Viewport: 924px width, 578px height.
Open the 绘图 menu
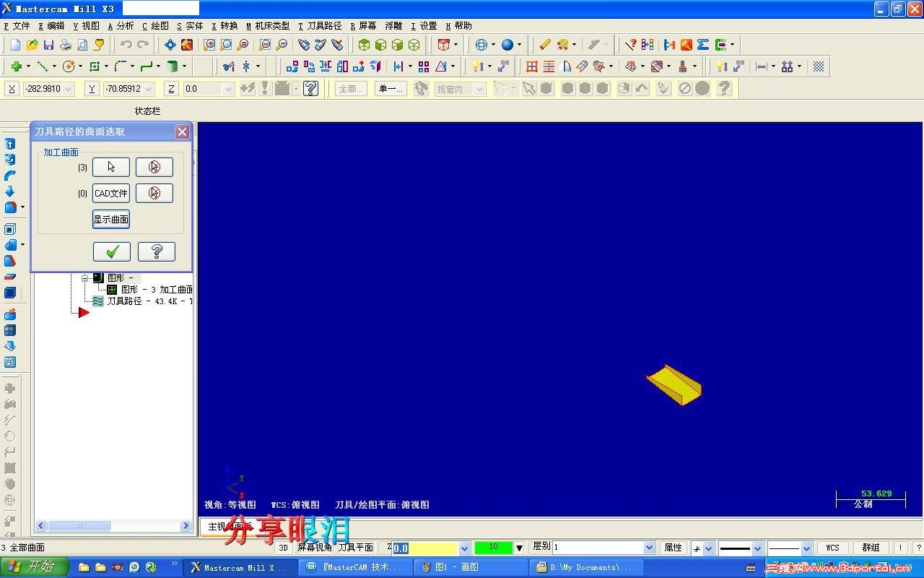[x=155, y=26]
